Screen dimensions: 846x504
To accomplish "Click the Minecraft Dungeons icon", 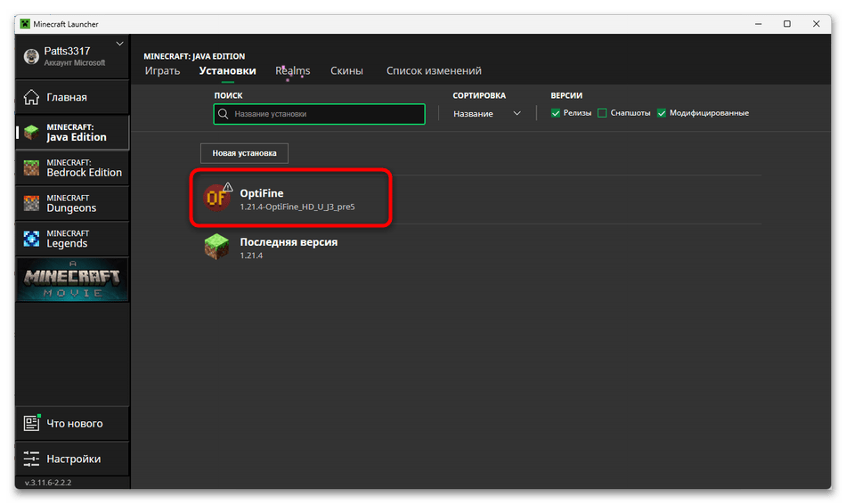I will click(31, 203).
